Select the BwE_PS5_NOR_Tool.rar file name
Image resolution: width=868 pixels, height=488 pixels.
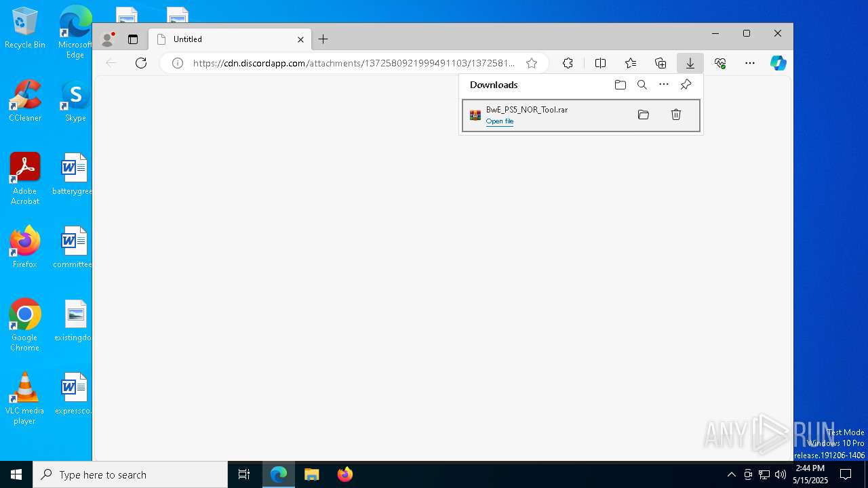527,110
